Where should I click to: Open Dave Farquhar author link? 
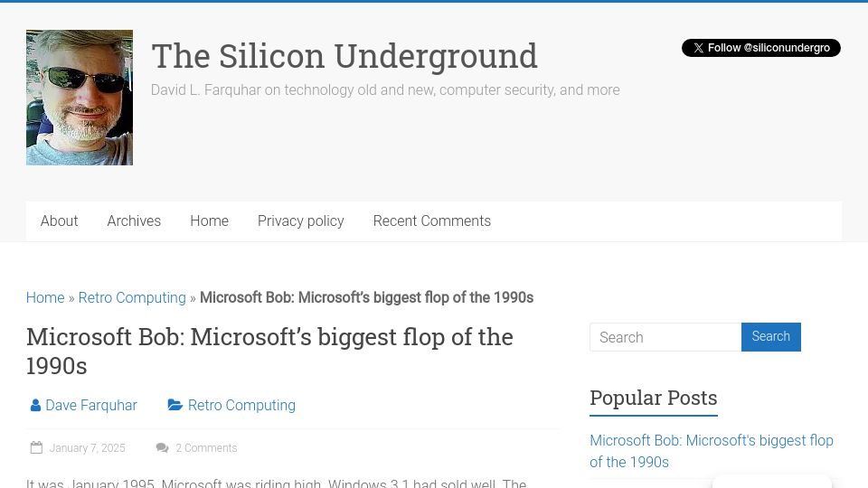(91, 406)
